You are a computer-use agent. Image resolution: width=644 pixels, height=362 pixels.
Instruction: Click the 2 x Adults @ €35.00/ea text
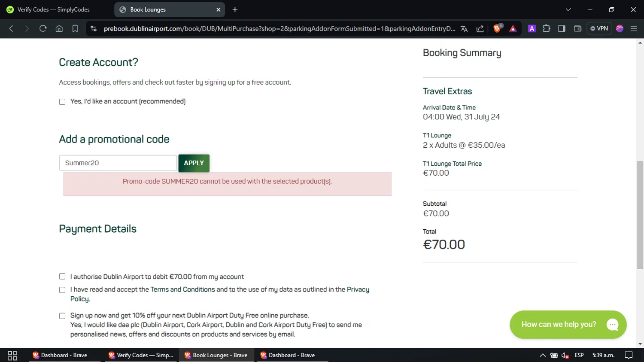tap(464, 145)
